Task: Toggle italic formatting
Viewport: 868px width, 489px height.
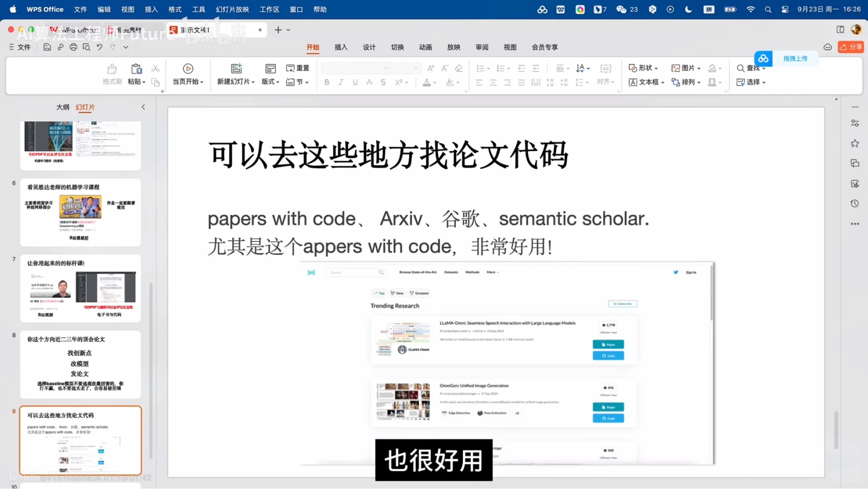Action: pos(340,82)
